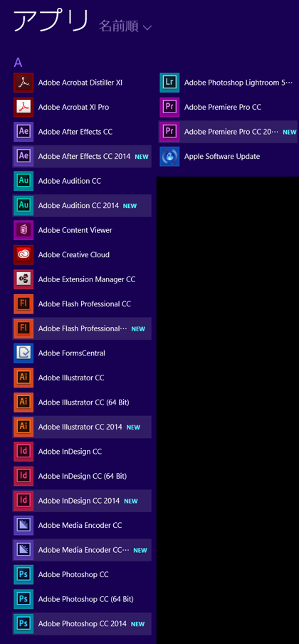Launch Adobe Acrobat XI Pro icon
299x644 pixels.
click(x=23, y=107)
